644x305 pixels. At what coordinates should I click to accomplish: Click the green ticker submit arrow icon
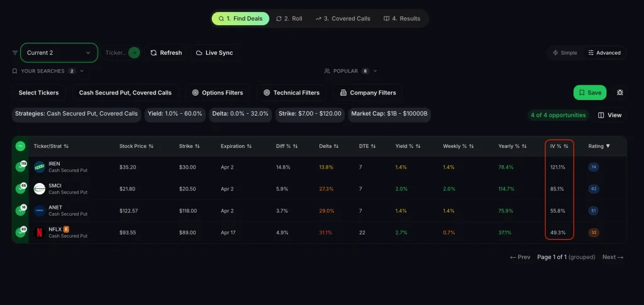(134, 53)
